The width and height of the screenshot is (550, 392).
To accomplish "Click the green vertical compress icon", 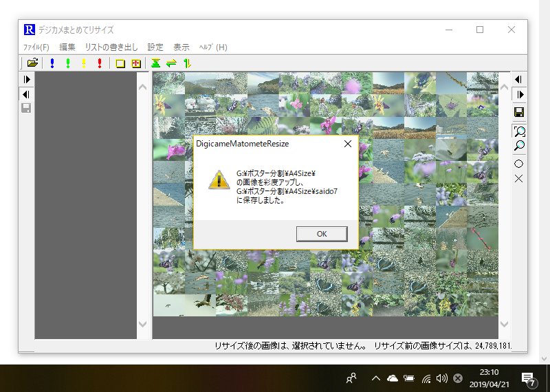I will tap(156, 63).
